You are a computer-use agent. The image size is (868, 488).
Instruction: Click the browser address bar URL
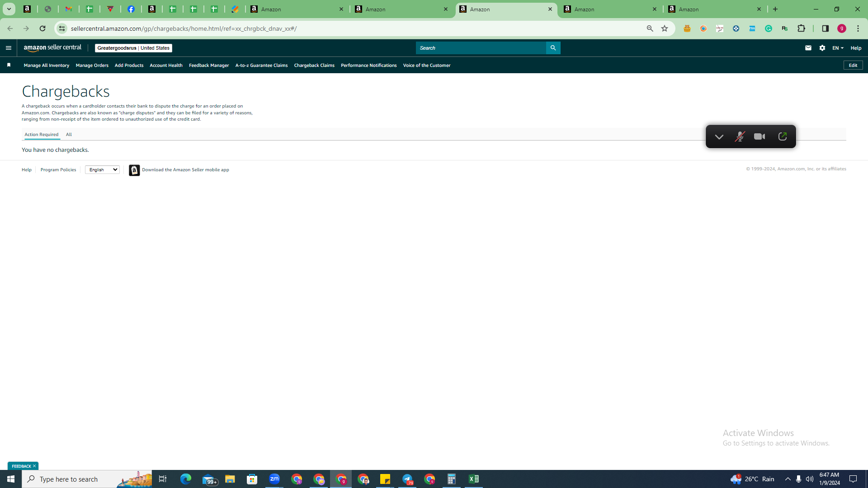click(x=184, y=28)
